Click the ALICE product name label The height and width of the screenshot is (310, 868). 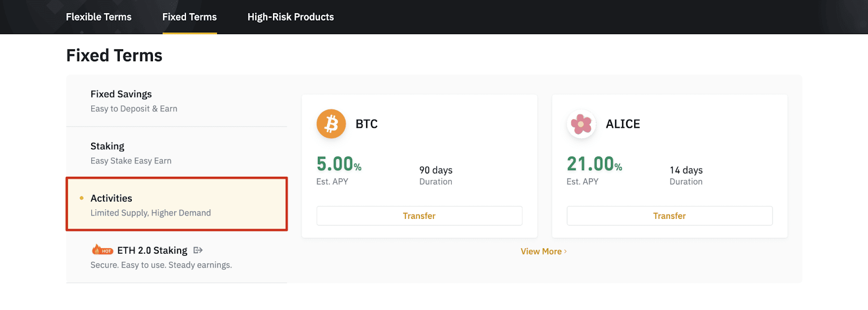tap(623, 124)
